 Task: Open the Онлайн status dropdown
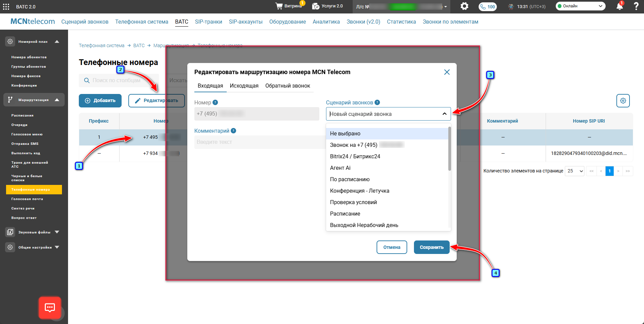pos(580,6)
